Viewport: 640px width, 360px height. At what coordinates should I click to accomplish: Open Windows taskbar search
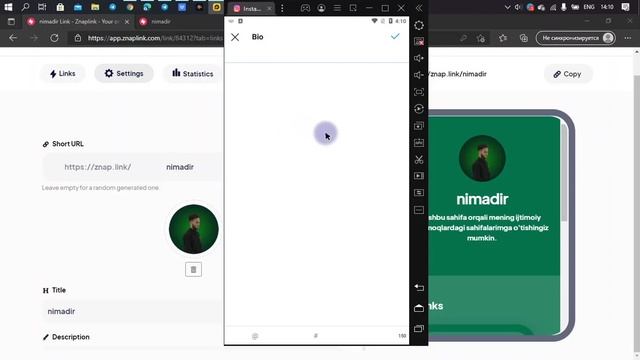tap(25, 7)
